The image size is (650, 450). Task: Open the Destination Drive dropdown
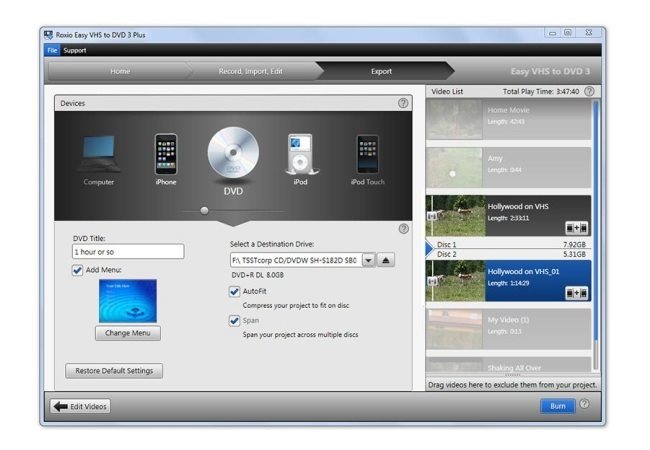pos(368,260)
